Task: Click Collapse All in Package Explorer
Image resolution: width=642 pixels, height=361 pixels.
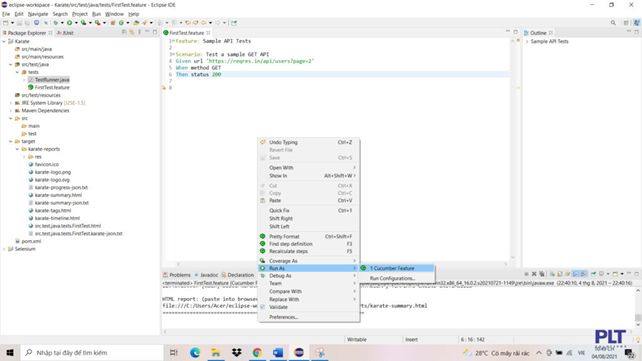Action: (124, 32)
